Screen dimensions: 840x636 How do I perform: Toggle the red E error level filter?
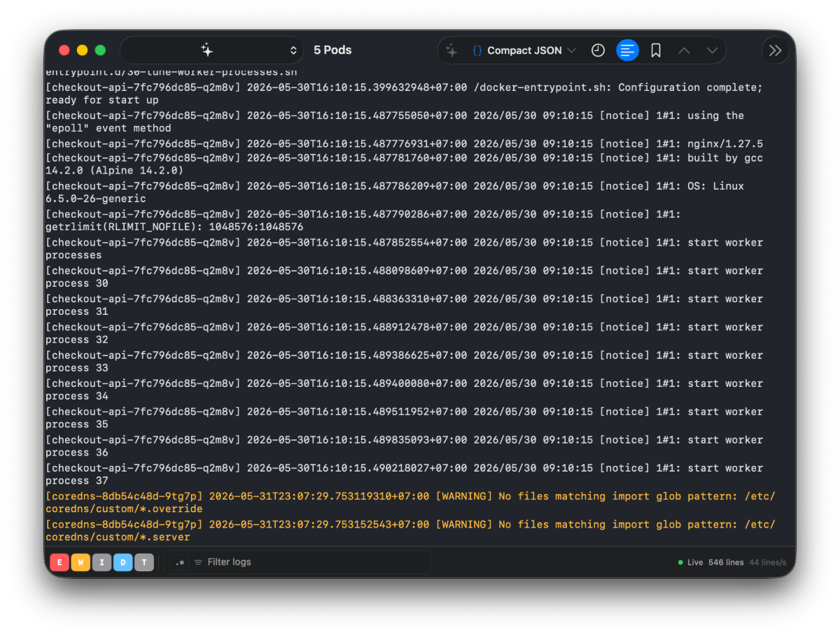coord(59,563)
